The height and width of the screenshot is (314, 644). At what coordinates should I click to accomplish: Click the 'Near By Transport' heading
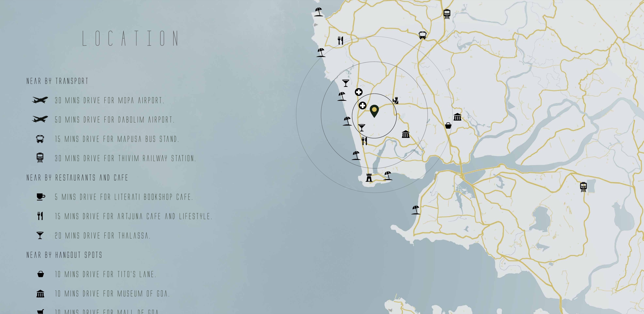pyautogui.click(x=58, y=81)
